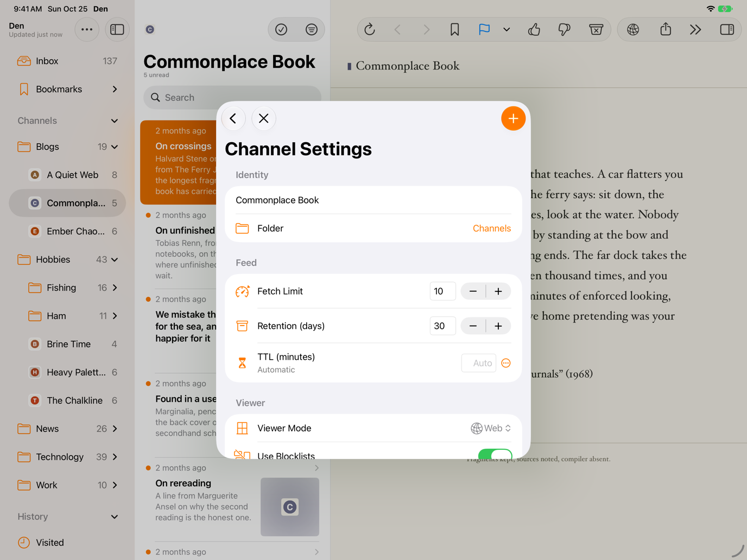Open the filter icon in the article list
Screen dimensions: 747x560
(311, 29)
